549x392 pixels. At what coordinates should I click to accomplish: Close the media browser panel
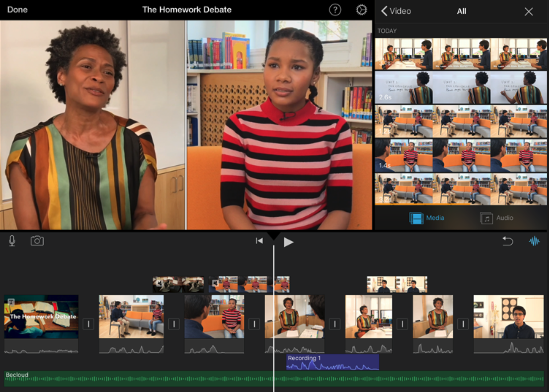pyautogui.click(x=528, y=11)
